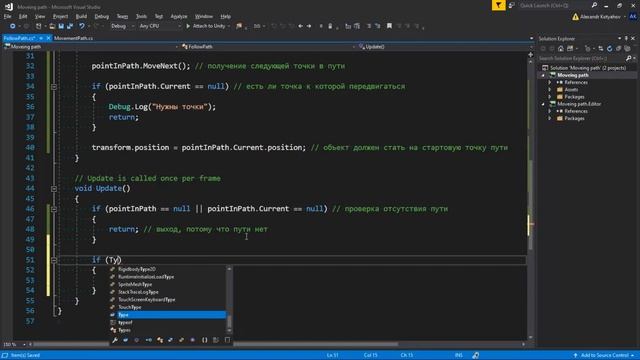
Task: Open the Debug menu
Action: click(102, 16)
